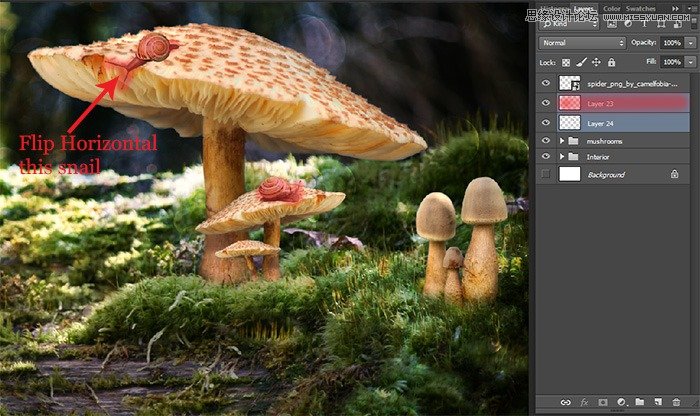Create a new adjustment layer

[621, 402]
